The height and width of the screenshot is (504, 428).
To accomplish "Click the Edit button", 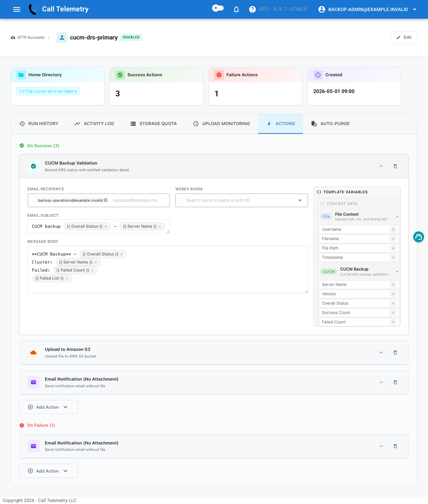I will coord(404,37).
